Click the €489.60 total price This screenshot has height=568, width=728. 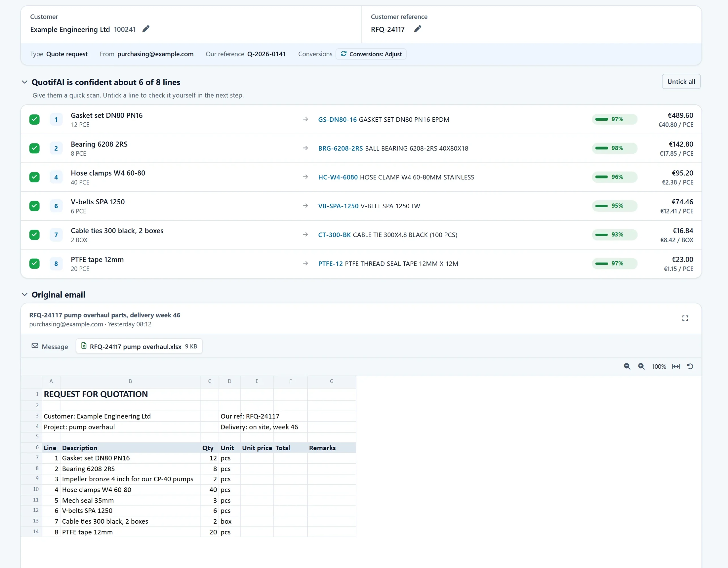[x=680, y=116]
